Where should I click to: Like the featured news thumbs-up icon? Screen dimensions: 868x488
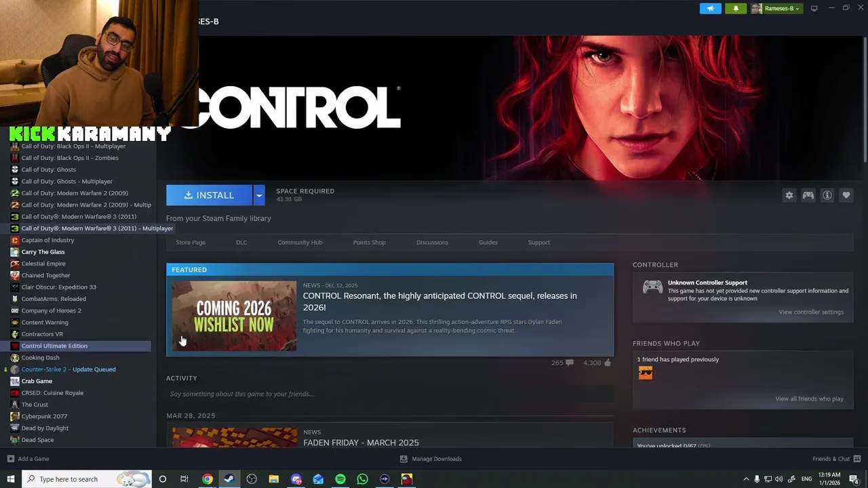607,363
